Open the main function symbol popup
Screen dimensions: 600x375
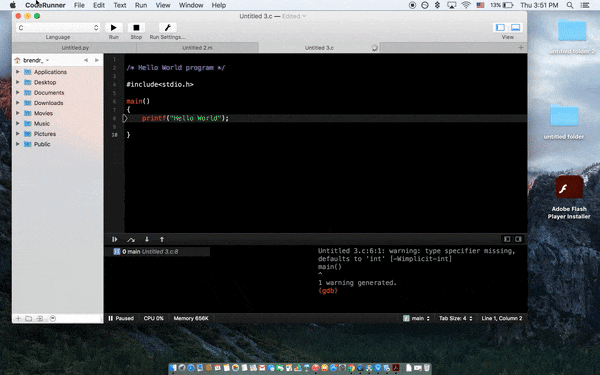pyautogui.click(x=417, y=318)
